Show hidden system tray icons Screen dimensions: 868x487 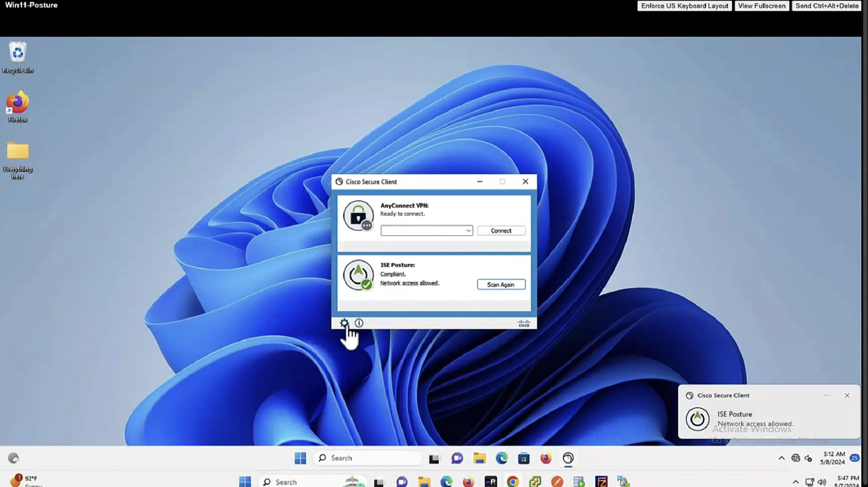pos(781,458)
